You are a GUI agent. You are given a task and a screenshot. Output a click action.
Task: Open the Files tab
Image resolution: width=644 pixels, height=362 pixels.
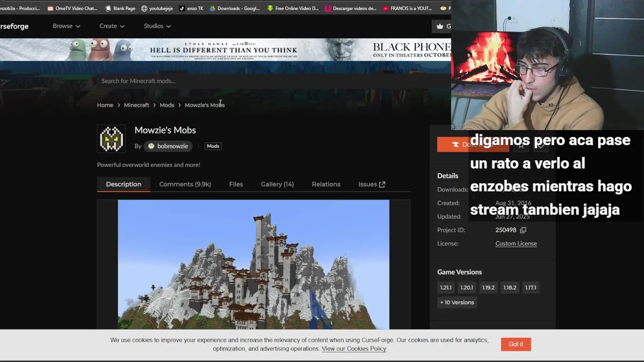[x=236, y=184]
